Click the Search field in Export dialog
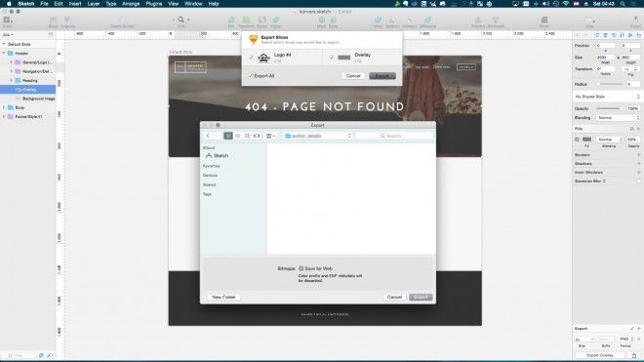This screenshot has width=644, height=362. click(x=394, y=136)
